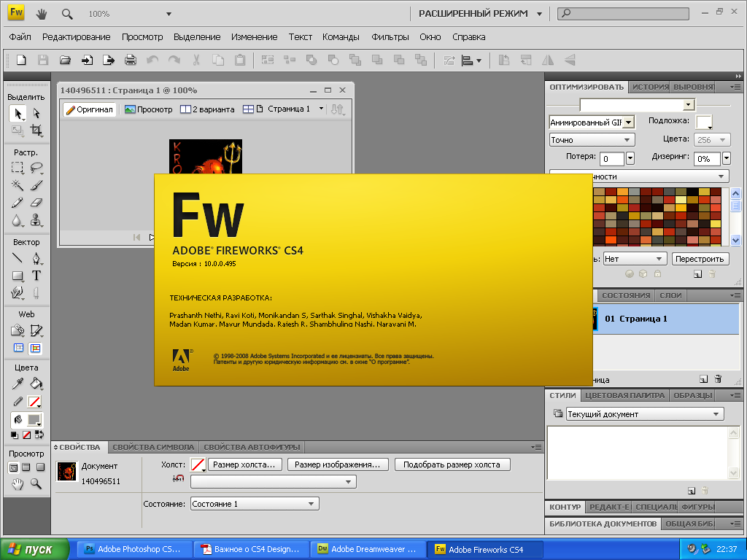Click the Размер изображения... button
747x560 pixels.
(338, 464)
